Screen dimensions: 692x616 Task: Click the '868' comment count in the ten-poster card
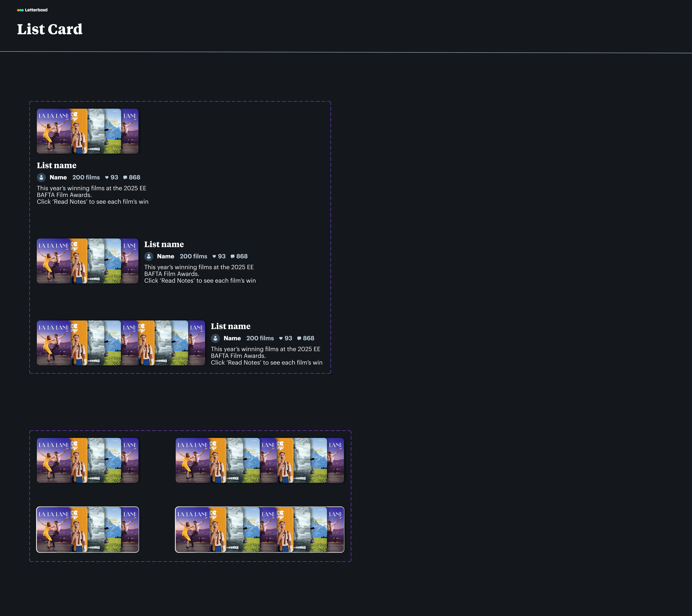tap(308, 338)
